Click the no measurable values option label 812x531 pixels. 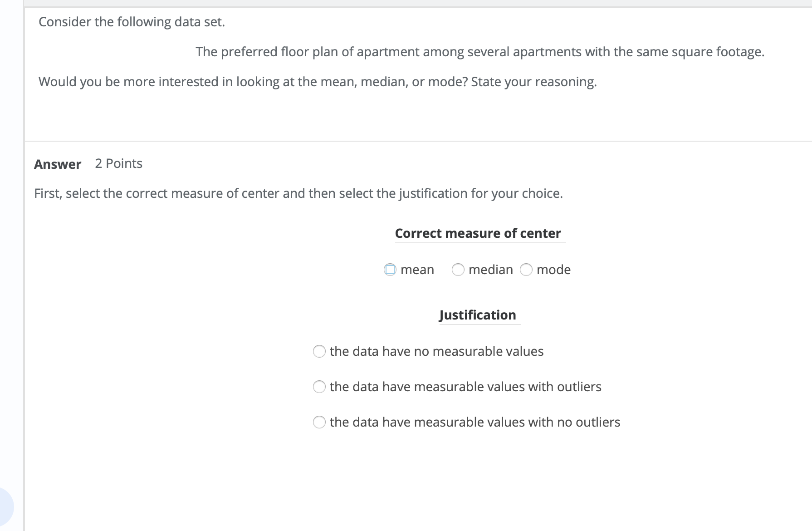[437, 351]
